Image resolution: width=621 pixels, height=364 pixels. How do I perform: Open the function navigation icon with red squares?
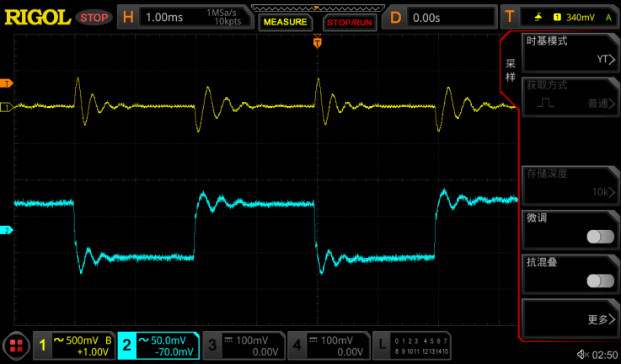pyautogui.click(x=16, y=345)
